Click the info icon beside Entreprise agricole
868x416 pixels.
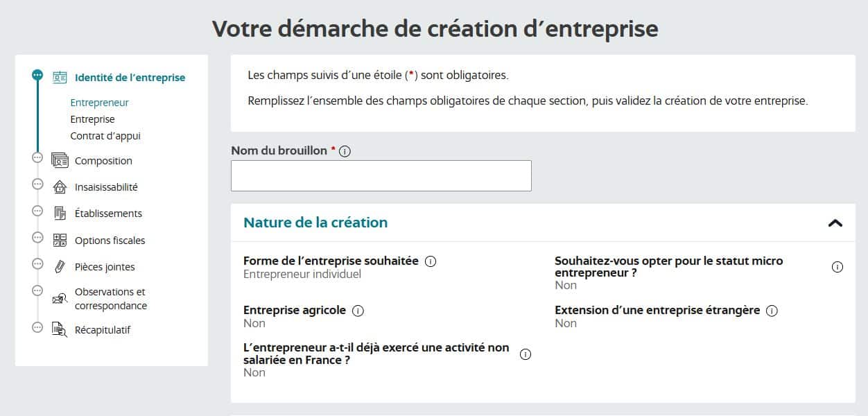358,311
